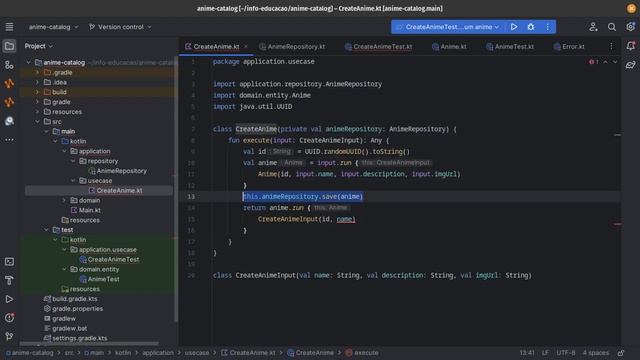The height and width of the screenshot is (360, 640).
Task: Open the anime-catalog project dropdown
Action: 53,27
